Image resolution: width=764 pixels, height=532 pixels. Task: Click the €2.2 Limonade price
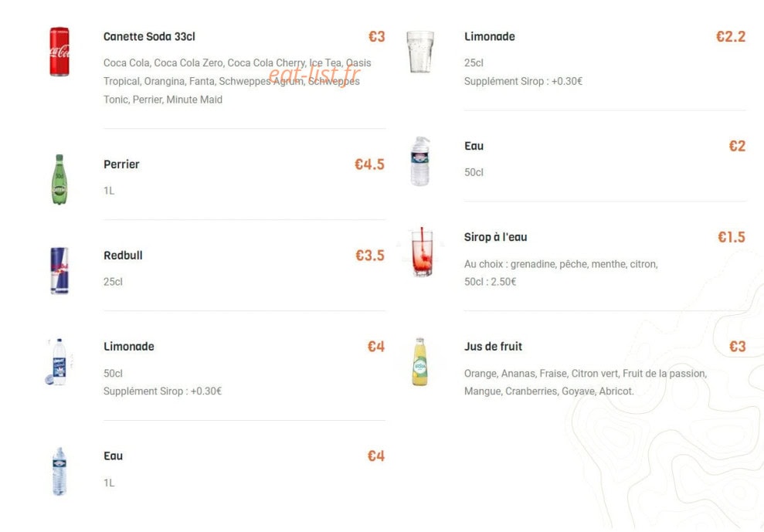(730, 36)
